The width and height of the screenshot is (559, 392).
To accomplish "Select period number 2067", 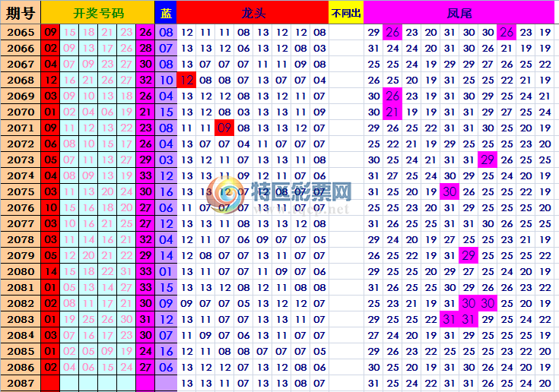I will [21, 65].
